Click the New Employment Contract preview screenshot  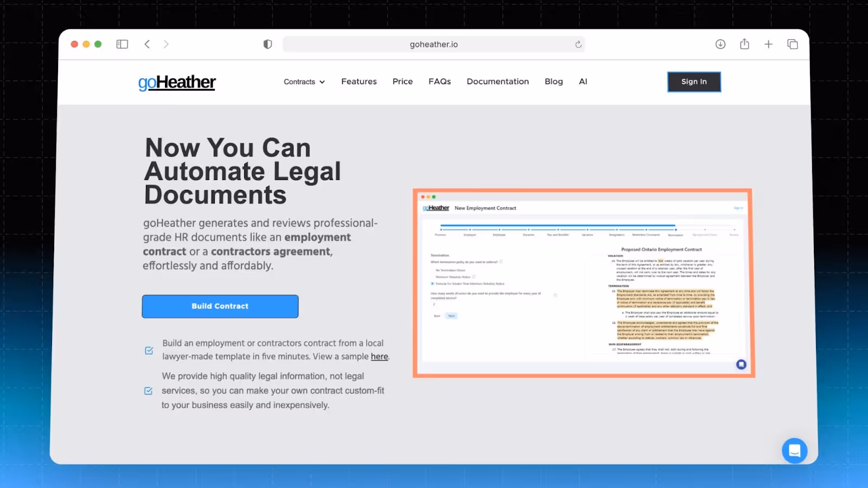[584, 283]
